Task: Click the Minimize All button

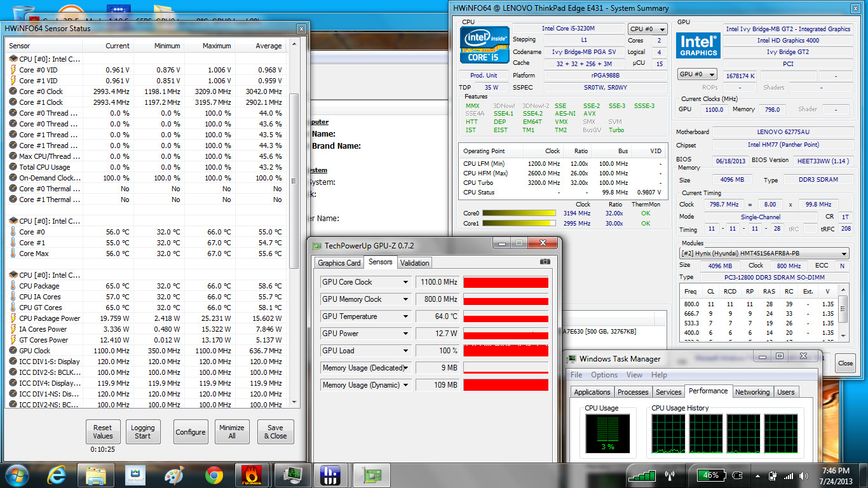Action: coord(232,432)
